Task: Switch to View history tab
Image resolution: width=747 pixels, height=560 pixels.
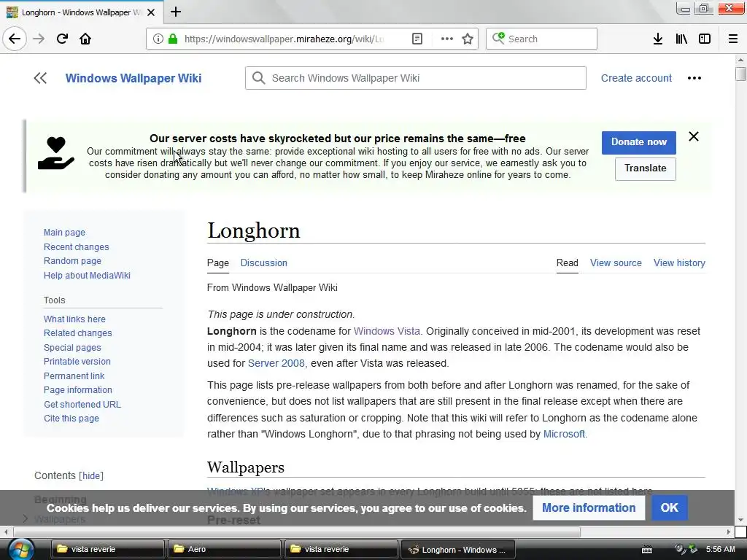Action: pos(679,262)
